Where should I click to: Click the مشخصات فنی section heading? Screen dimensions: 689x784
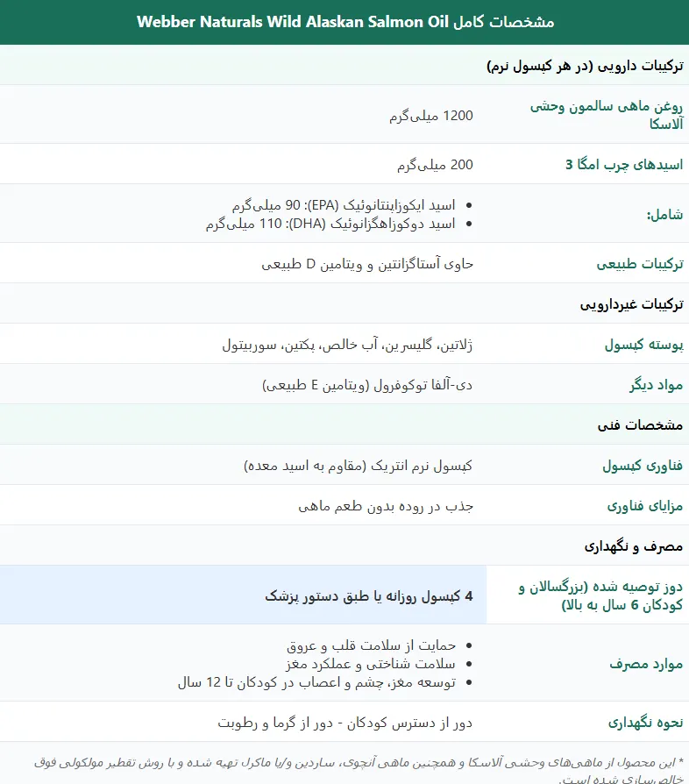tap(640, 425)
